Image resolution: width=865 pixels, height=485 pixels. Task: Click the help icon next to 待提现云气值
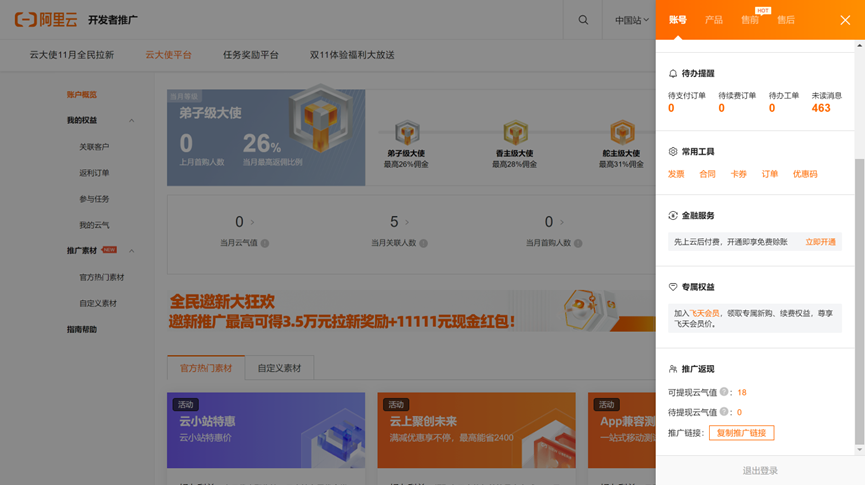pyautogui.click(x=724, y=412)
